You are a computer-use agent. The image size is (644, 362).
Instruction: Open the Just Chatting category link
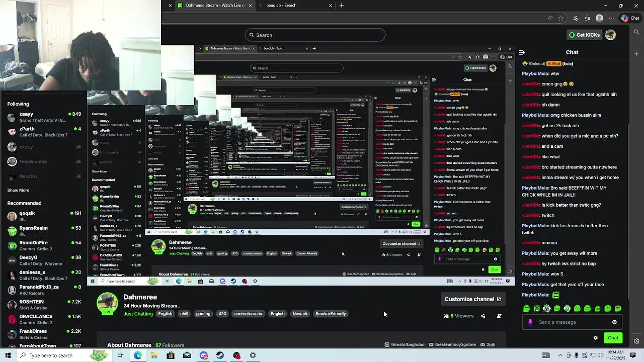click(x=138, y=314)
